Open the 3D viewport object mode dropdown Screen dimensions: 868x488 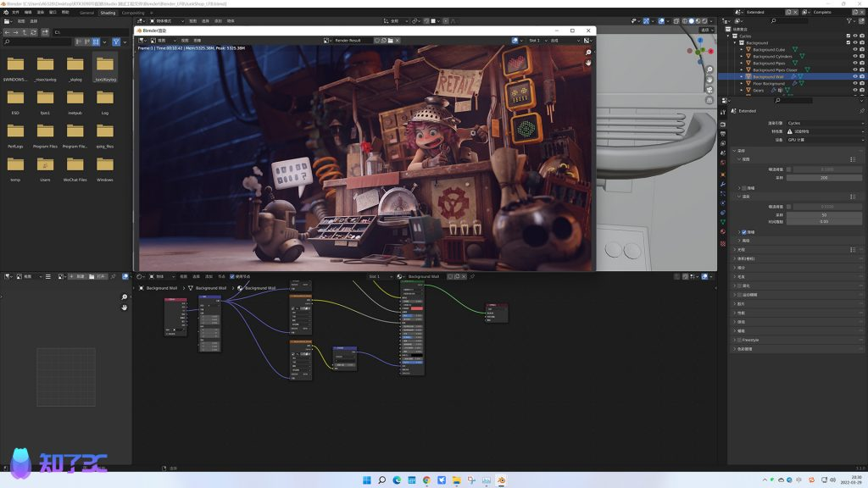pyautogui.click(x=166, y=21)
